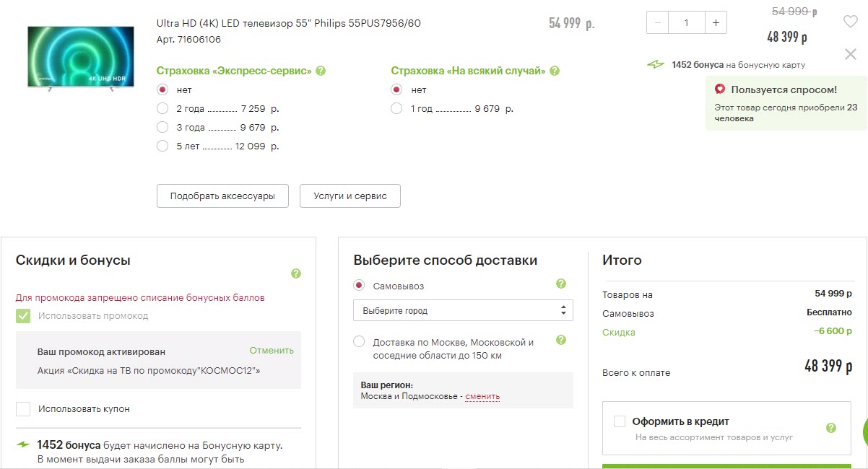Viewport: 868px width, 469px height.
Task: Click help icon next to Страховка «На всякий случай»
Action: [554, 71]
